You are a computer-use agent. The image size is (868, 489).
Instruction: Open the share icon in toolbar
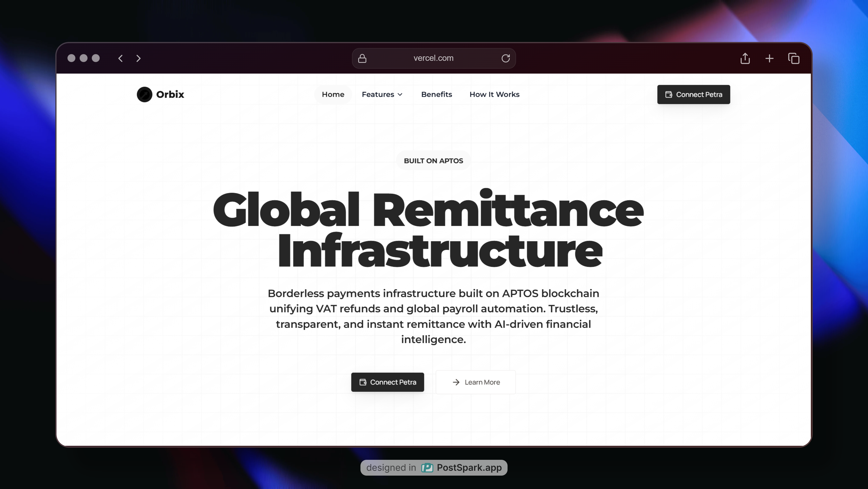click(x=745, y=58)
